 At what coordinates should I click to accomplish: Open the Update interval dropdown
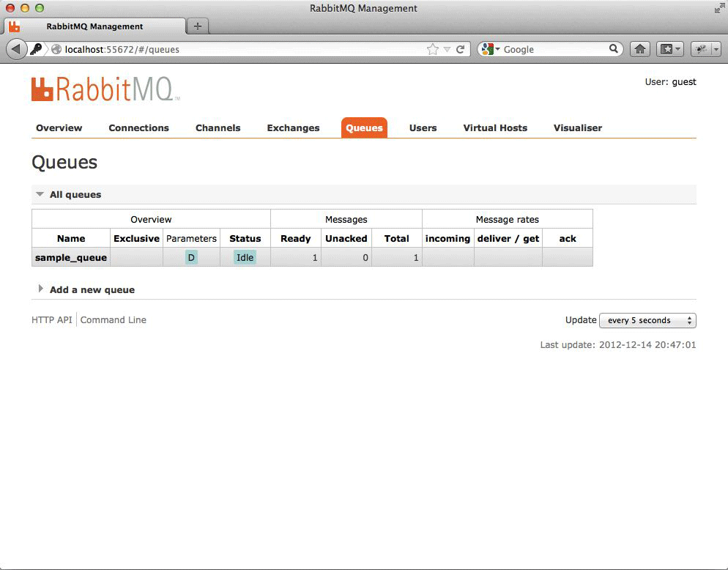(x=647, y=320)
